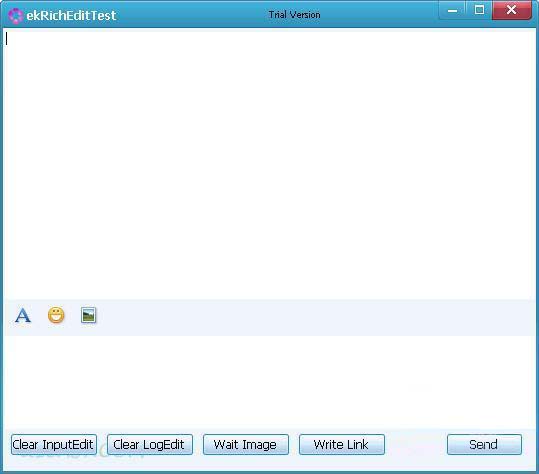Maximize the ekRichEditTest window
Viewport: 539px width, 474px height.
coord(479,10)
